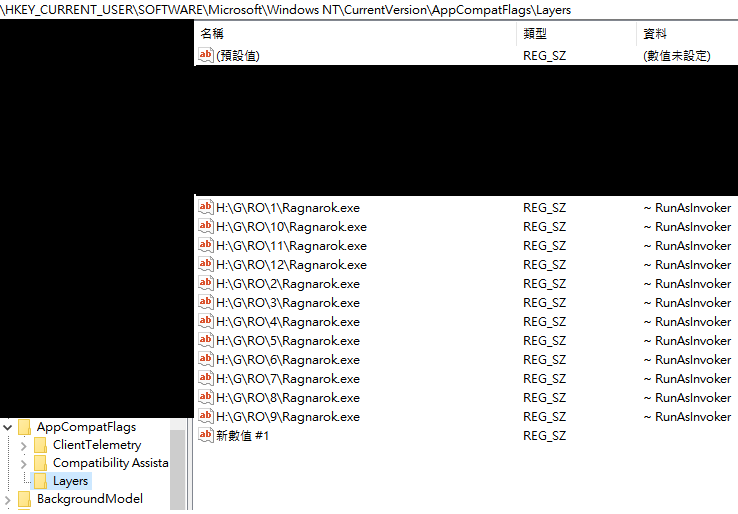The height and width of the screenshot is (514, 738).
Task: Click the icon of H:\G\RO\10\Ragnarok.exe value
Action: point(206,226)
